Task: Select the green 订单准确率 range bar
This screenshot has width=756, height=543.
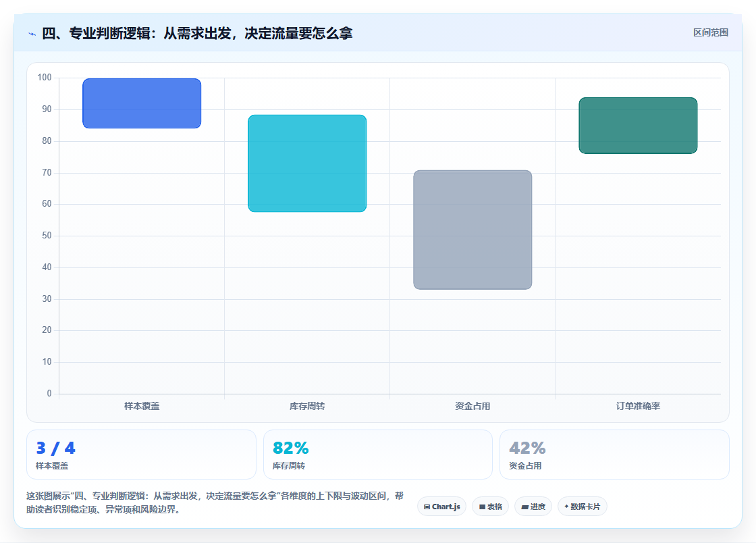Action: (x=638, y=126)
